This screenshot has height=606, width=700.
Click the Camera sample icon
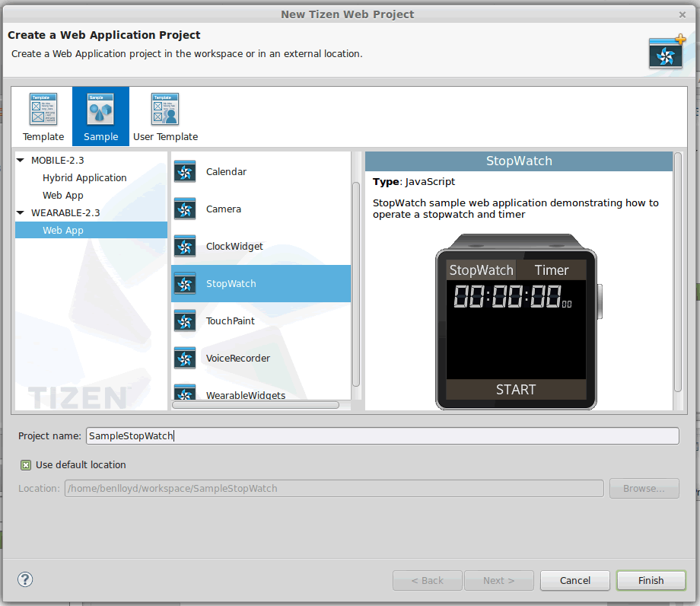(185, 209)
